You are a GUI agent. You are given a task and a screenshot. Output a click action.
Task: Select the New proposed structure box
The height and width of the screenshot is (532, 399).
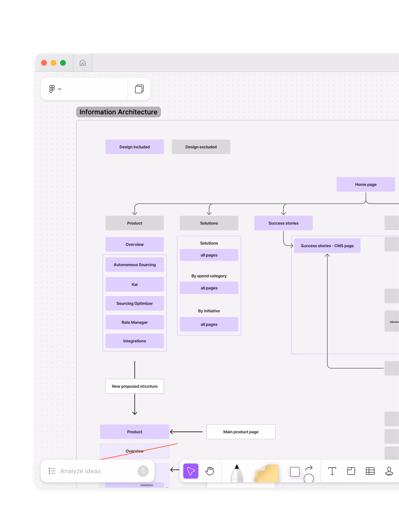coord(134,386)
